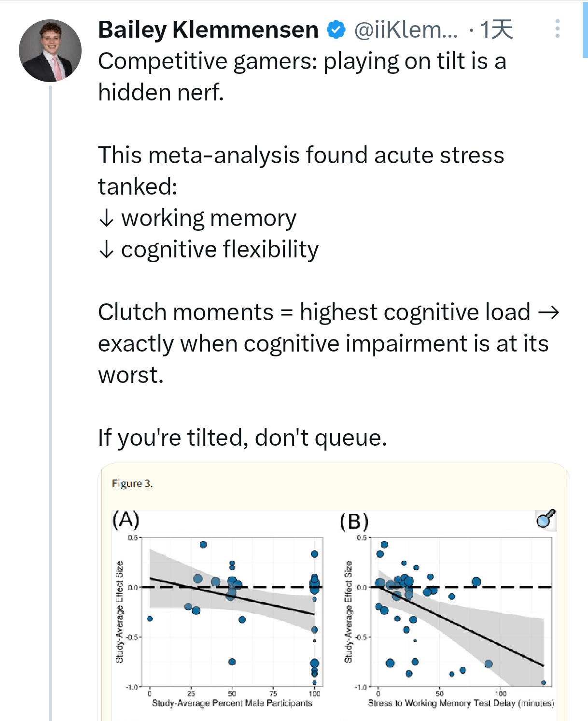The image size is (588, 721).
Task: Click the vertical thread line below the avatar
Action: point(50,386)
